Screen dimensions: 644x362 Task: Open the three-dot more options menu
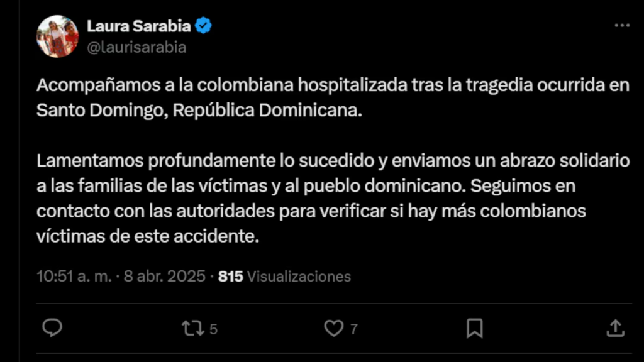click(622, 25)
